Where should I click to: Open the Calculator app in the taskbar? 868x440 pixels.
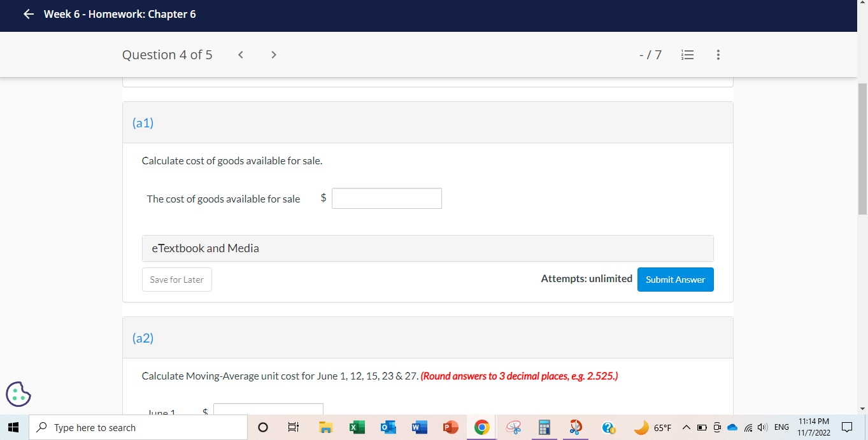(544, 427)
